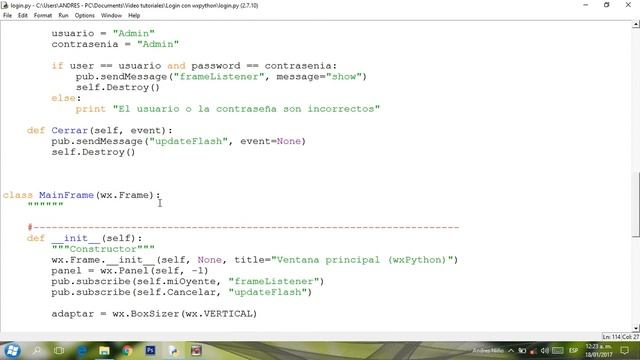Click 'pub.subscribe(self.miOyente' line
The image size is (640, 360).
[188, 282]
